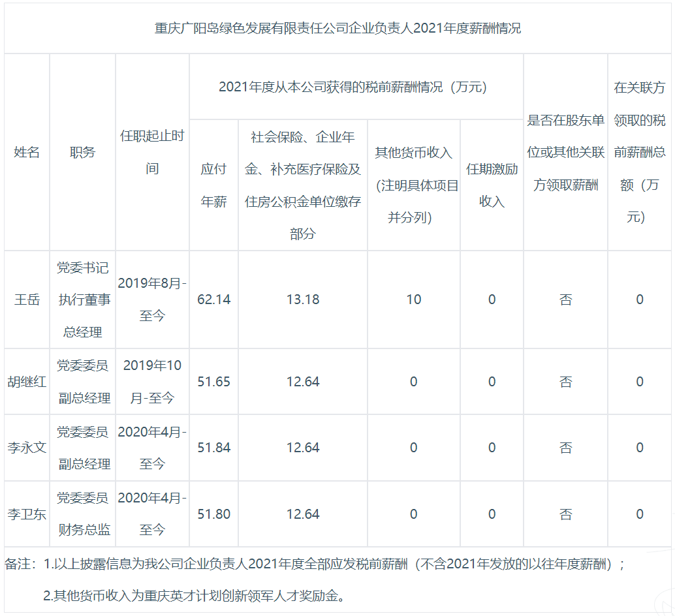Viewport: 675px width, 616px height.
Task: Click the other income value 10
Action: (414, 300)
